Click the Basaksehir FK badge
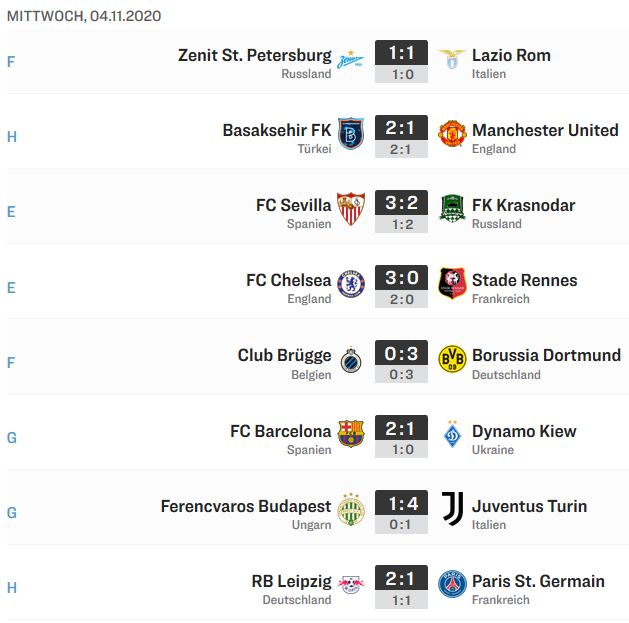The width and height of the screenshot is (629, 623). click(x=351, y=134)
